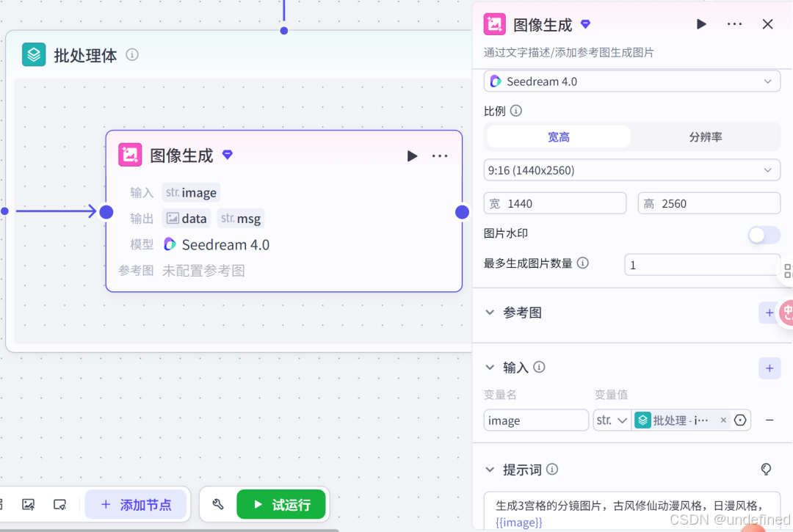Screen dimensions: 793x532
Task: Click the diamond badge in the side panel title
Action: coord(586,23)
